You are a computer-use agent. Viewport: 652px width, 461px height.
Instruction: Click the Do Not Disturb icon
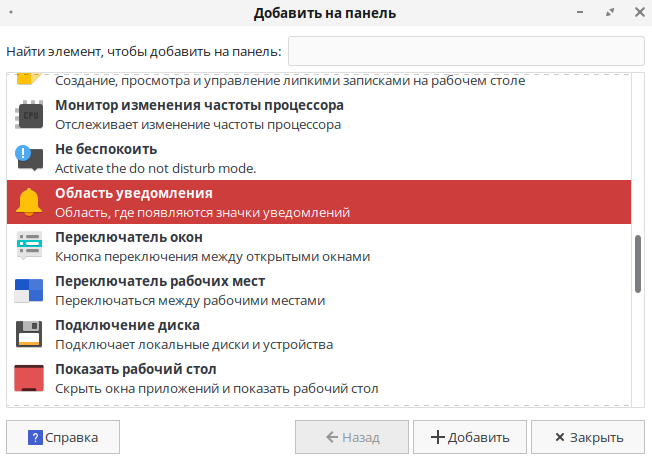point(29,158)
